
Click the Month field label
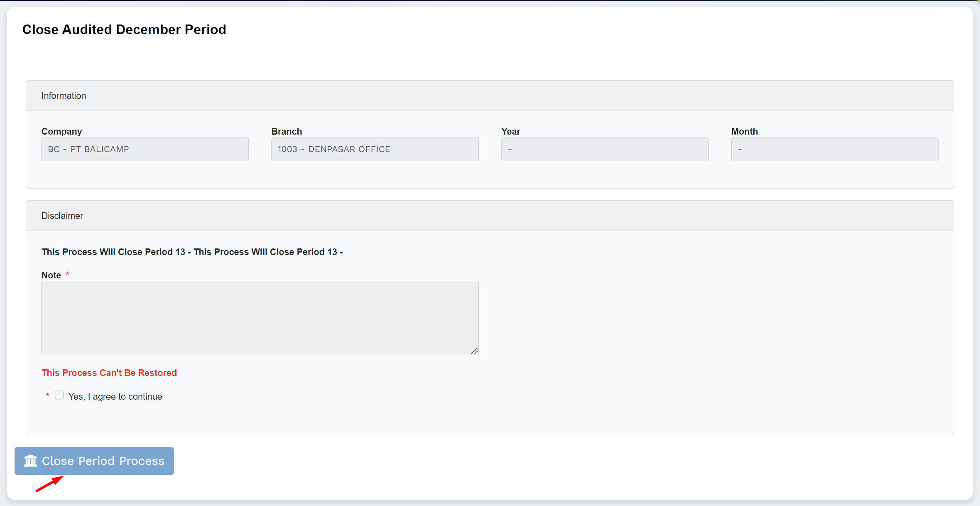[x=744, y=131]
